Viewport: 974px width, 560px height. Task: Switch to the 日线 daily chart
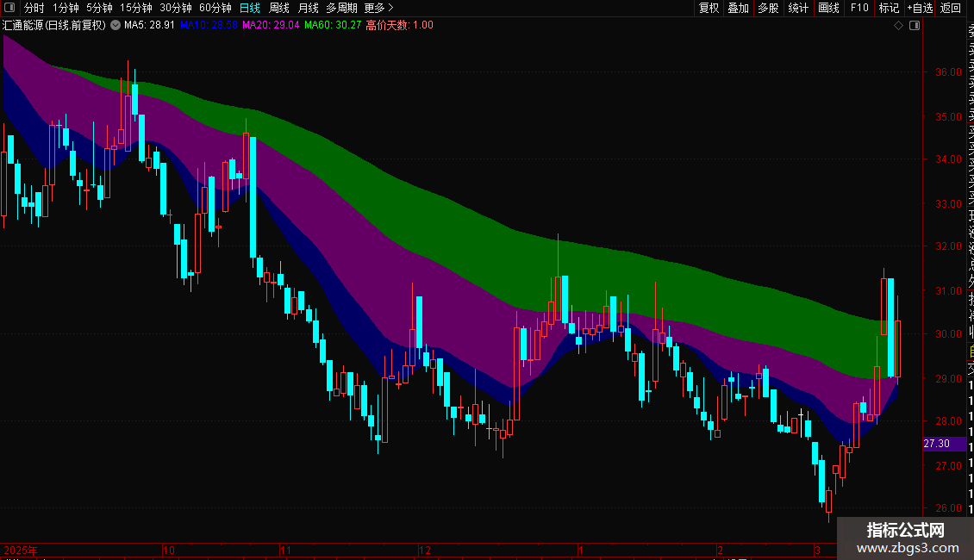[x=250, y=8]
